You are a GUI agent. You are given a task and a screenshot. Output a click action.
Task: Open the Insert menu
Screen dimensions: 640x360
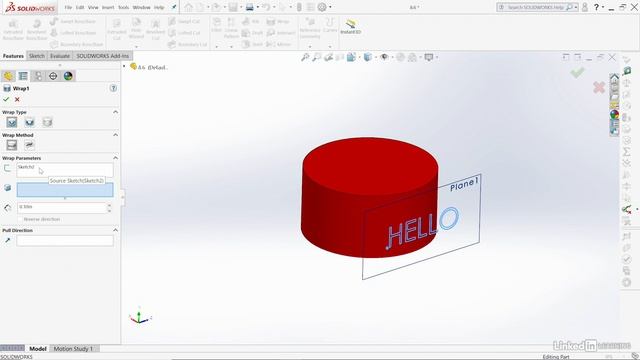click(108, 7)
